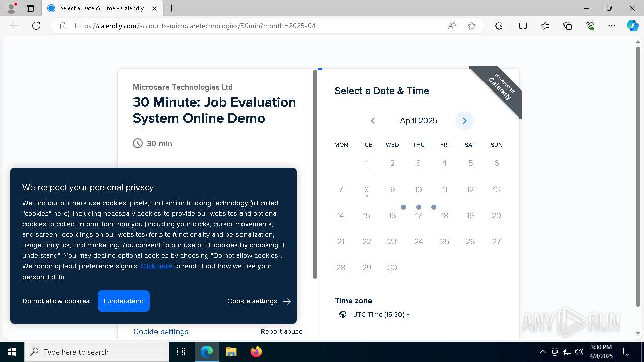Click the event details panel scrollbar

[x=315, y=174]
